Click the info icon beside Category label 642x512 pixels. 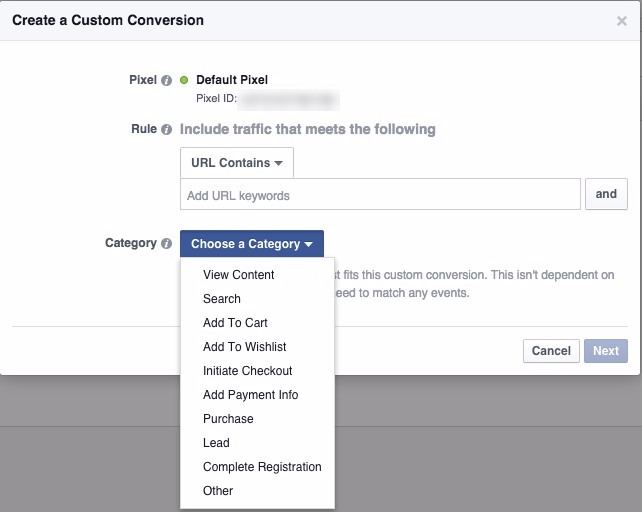(x=166, y=243)
